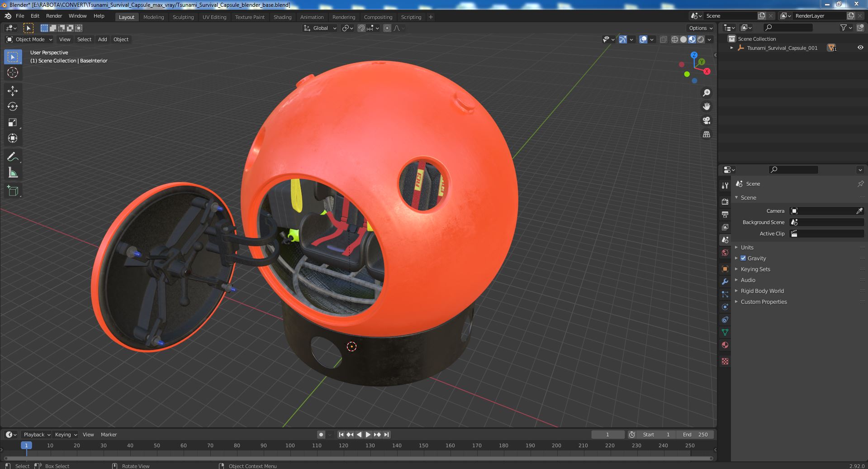Switch to the Shading workspace tab

click(282, 17)
